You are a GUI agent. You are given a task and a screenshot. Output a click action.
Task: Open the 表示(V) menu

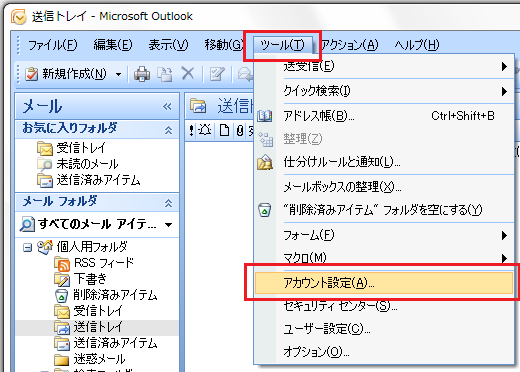click(x=168, y=45)
